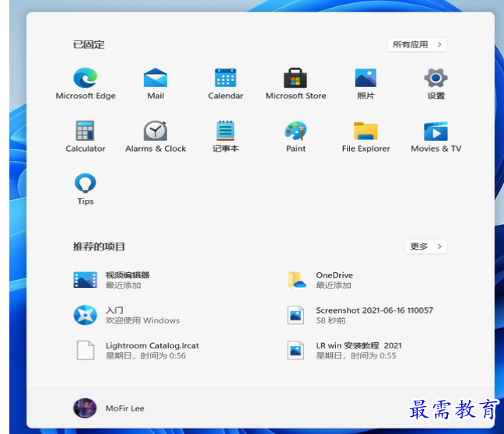Screen dimensions: 504x434
Task: Open the Movies & TV icon
Action: tap(436, 131)
